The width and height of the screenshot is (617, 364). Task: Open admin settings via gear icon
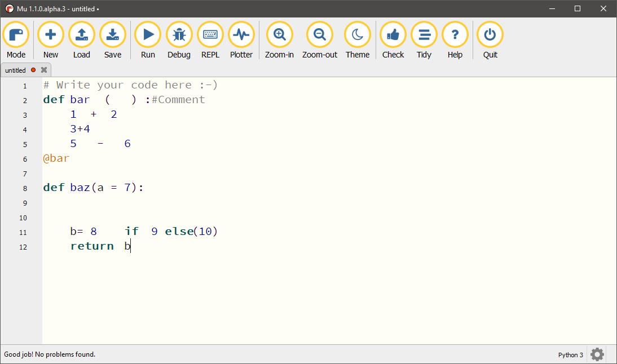pyautogui.click(x=597, y=354)
